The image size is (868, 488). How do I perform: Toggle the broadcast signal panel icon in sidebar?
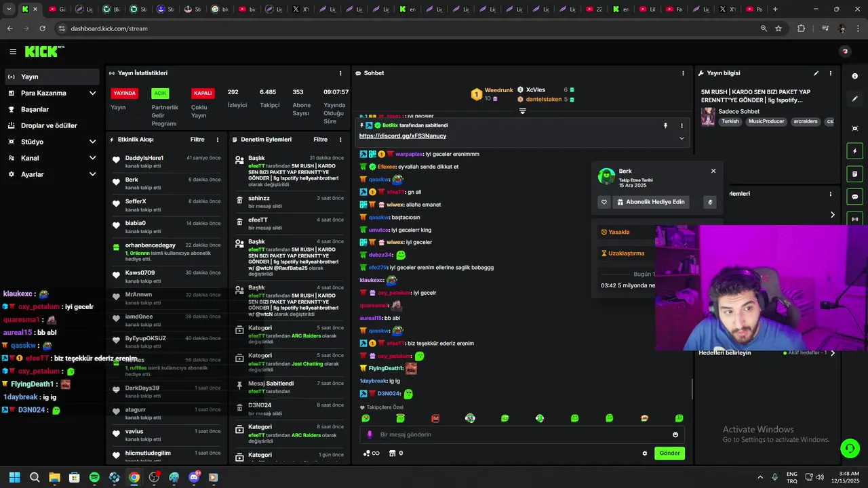855,219
